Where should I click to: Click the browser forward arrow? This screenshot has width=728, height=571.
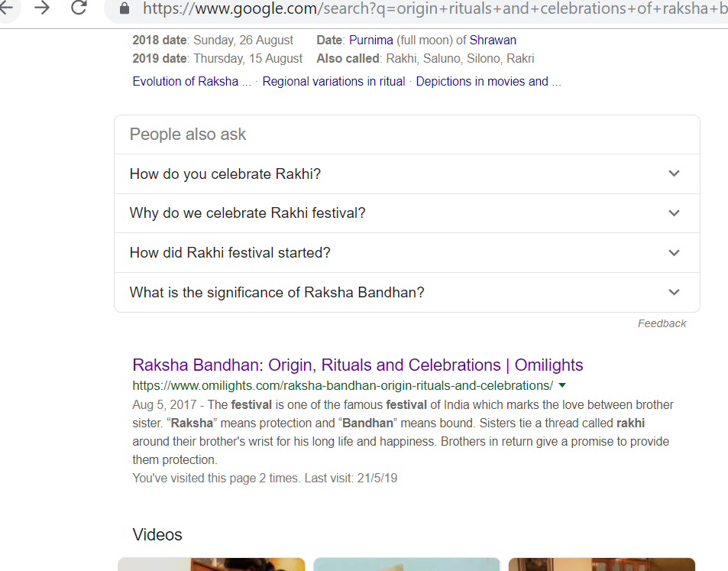point(42,8)
